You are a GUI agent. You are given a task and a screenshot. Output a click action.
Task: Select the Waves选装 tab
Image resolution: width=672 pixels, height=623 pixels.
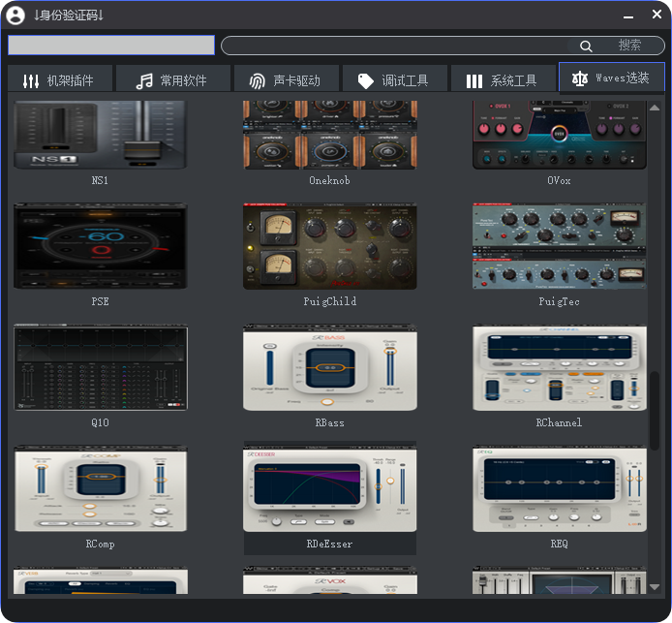(x=612, y=78)
